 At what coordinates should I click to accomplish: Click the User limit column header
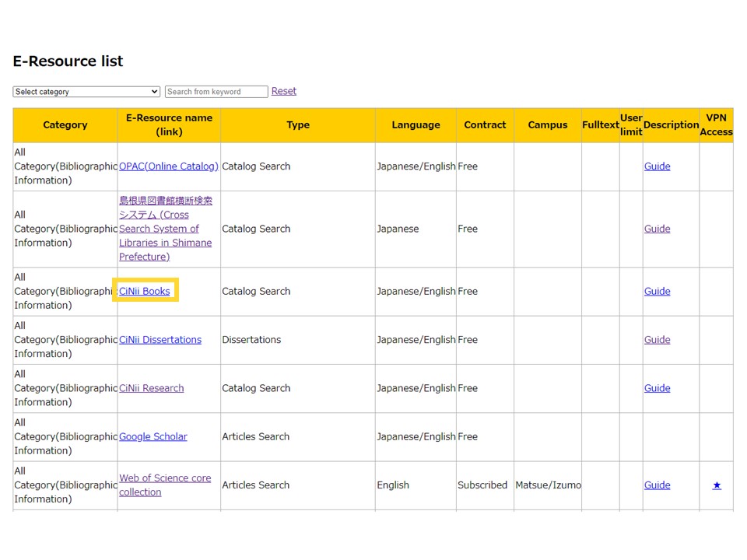click(x=631, y=125)
